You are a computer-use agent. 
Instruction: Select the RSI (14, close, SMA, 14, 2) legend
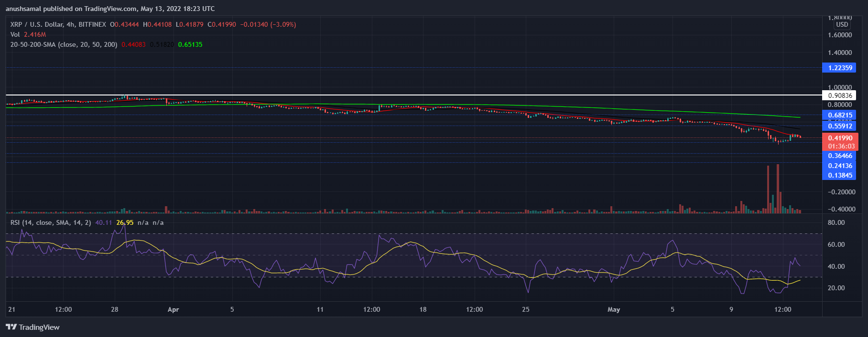(x=51, y=222)
